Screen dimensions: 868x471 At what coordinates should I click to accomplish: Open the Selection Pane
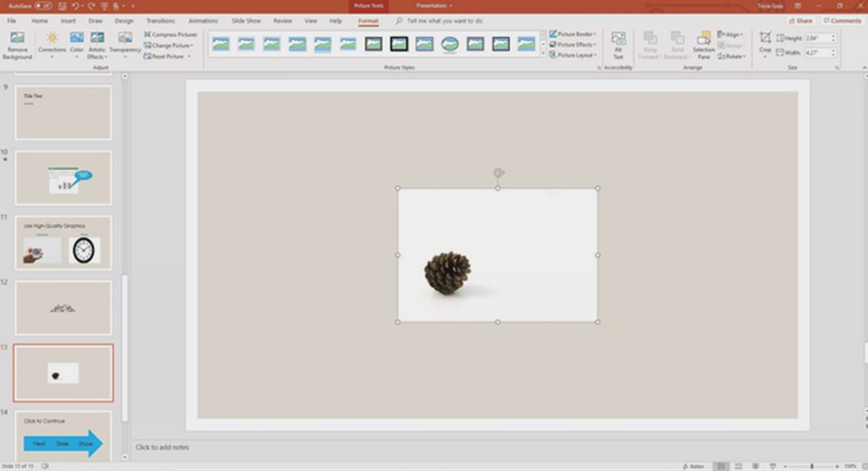click(x=703, y=44)
